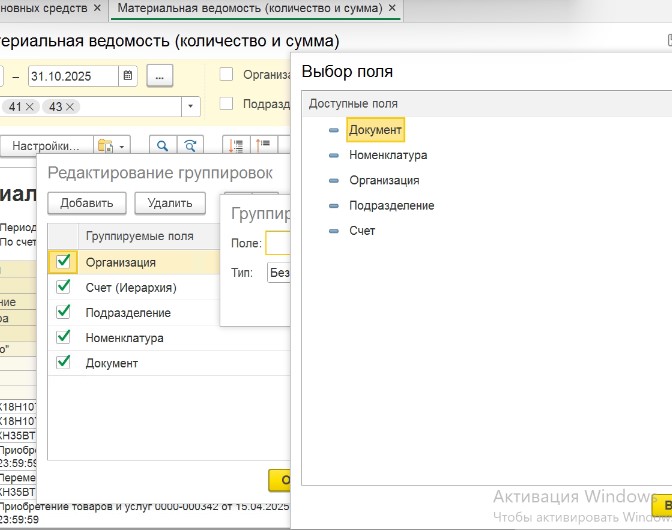
Task: Click the Find next magnifier icon
Action: pos(188,146)
